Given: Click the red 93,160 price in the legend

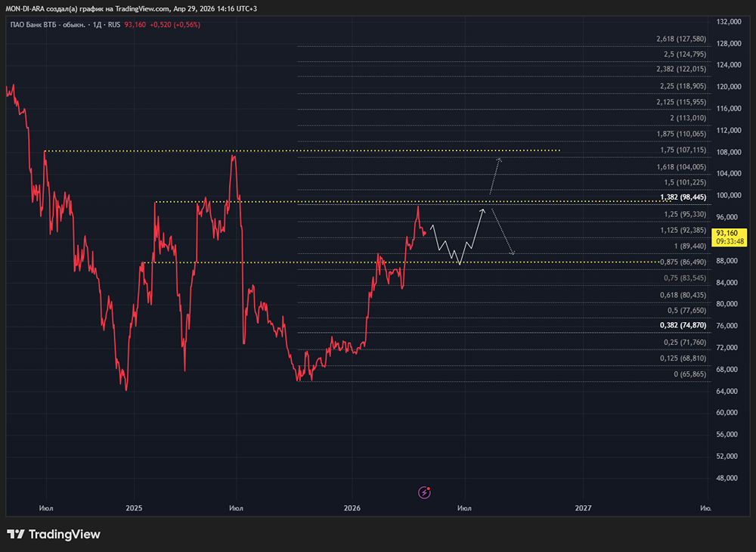Looking at the screenshot, I should pyautogui.click(x=135, y=25).
